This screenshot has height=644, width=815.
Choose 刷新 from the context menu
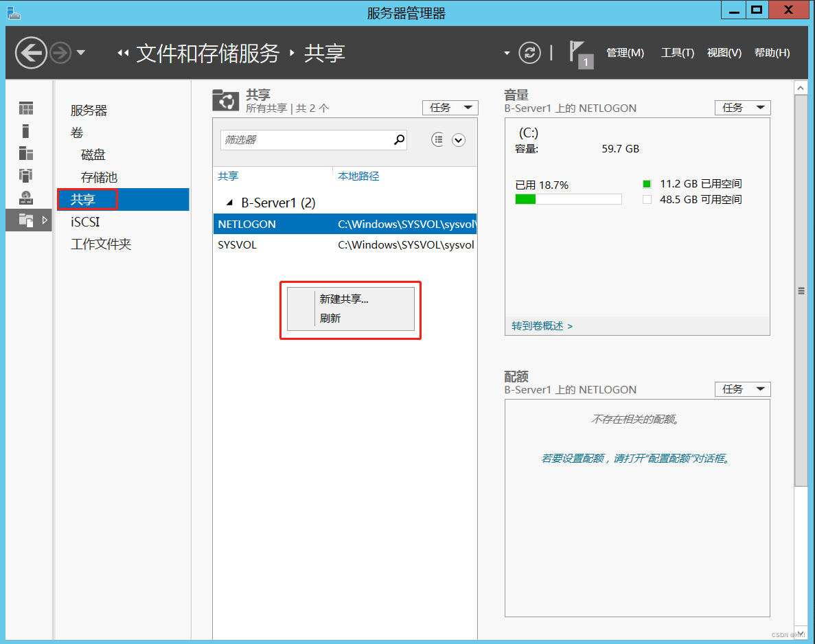[330, 318]
